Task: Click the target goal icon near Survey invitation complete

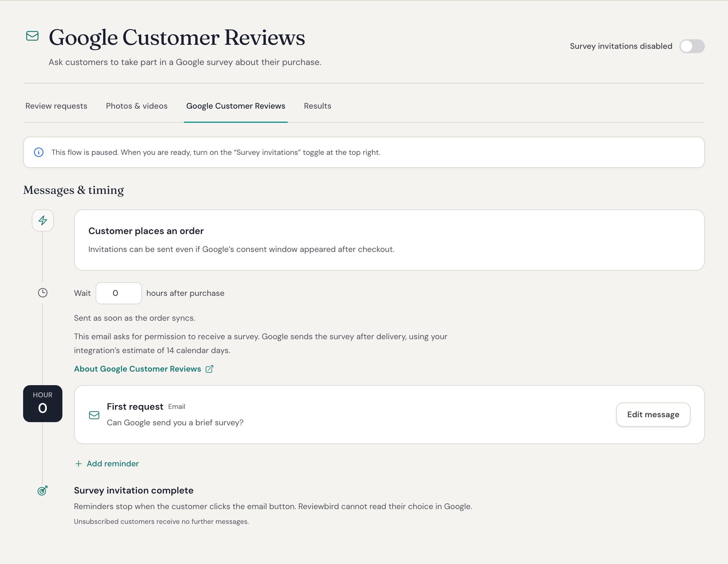Action: coord(43,490)
